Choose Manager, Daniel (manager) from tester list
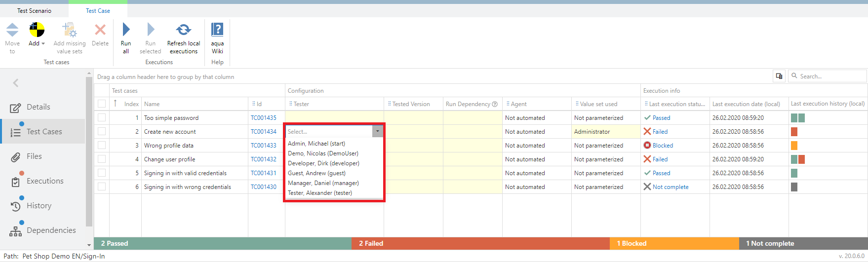The image size is (868, 262). click(x=323, y=183)
